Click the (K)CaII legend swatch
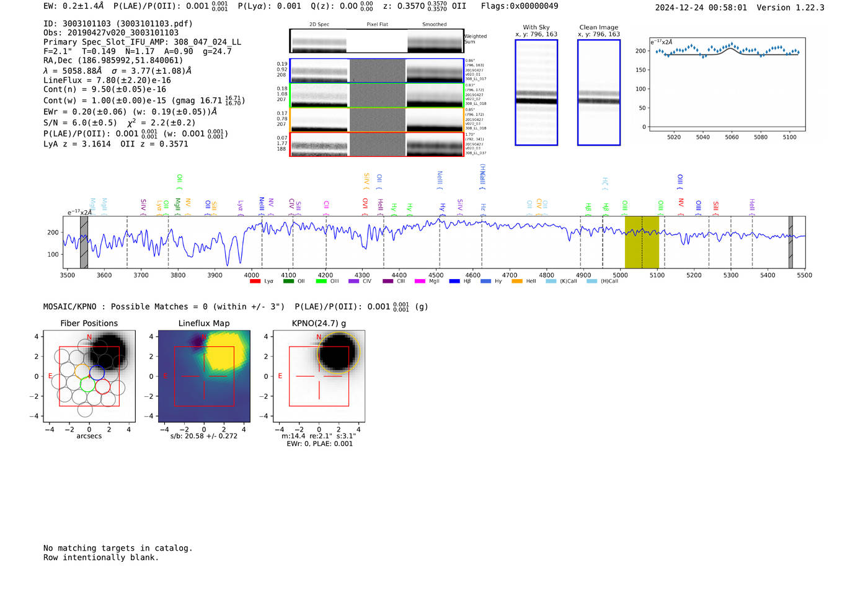Viewport: 868px width, 591px height. [551, 282]
